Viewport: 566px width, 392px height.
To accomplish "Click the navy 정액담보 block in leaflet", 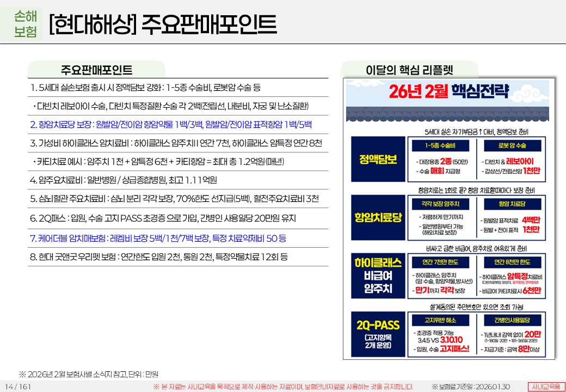I will pyautogui.click(x=378, y=159).
